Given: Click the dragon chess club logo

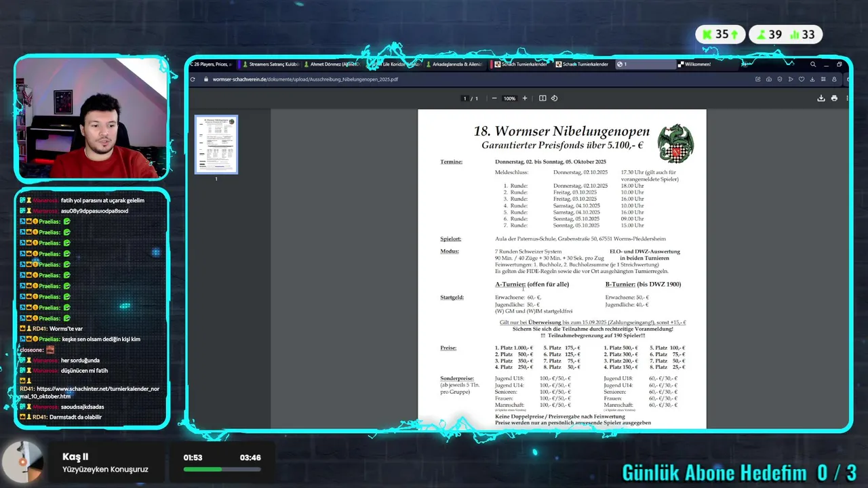Looking at the screenshot, I should coord(675,143).
